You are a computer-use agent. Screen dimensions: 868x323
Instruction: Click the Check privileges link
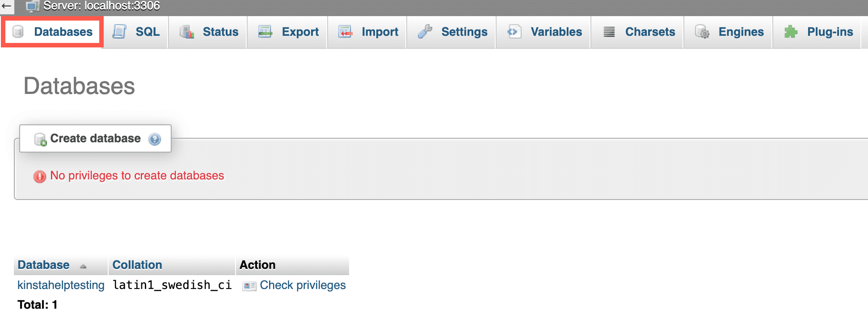[303, 285]
